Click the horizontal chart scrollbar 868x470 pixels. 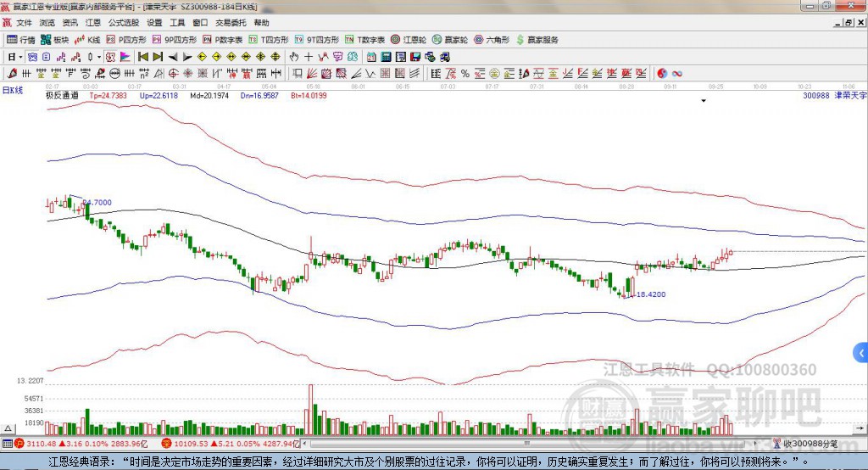pyautogui.click(x=529, y=444)
